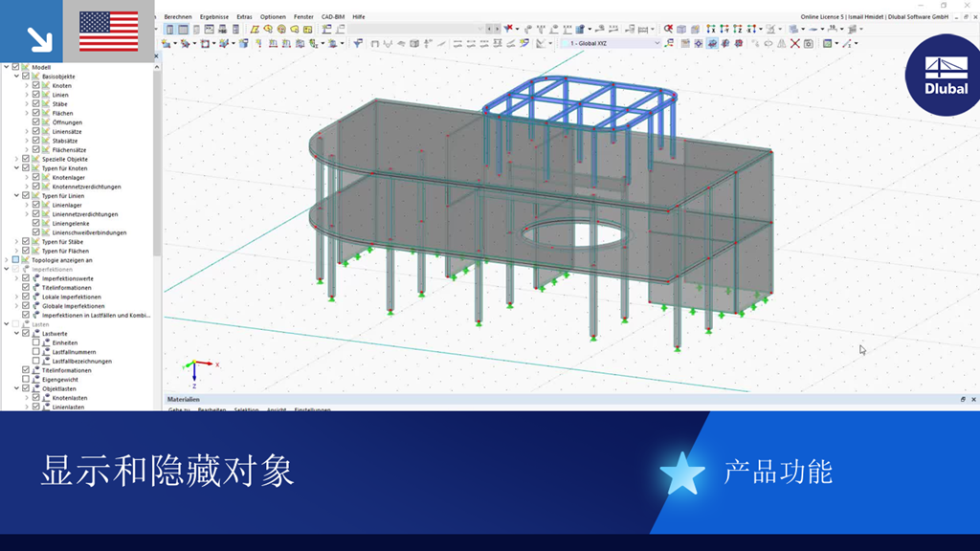Click the view in Z direction icon

[x=738, y=31]
